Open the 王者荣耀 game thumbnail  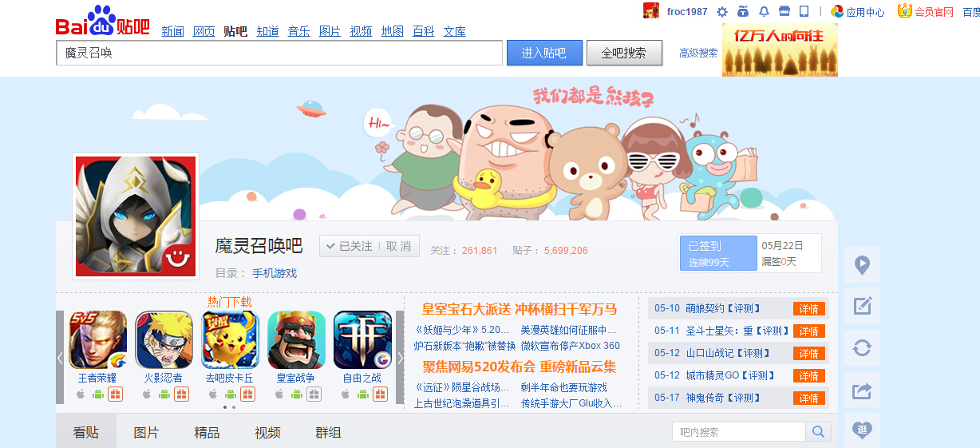point(98,339)
